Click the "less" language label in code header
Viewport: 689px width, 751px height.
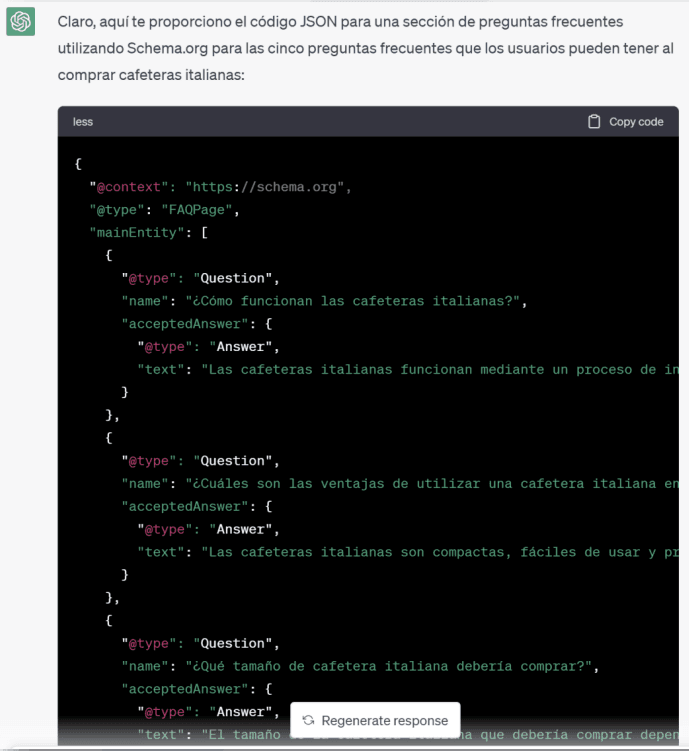coord(83,122)
